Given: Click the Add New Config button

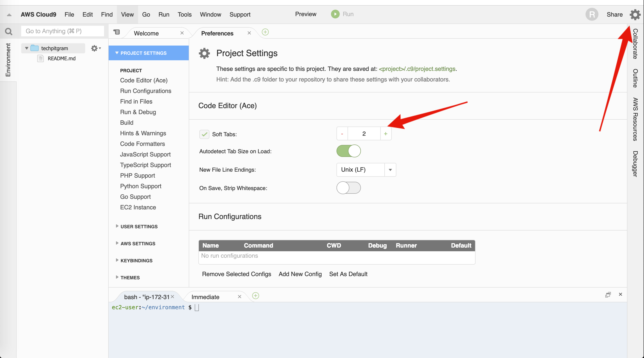Looking at the screenshot, I should [x=300, y=274].
